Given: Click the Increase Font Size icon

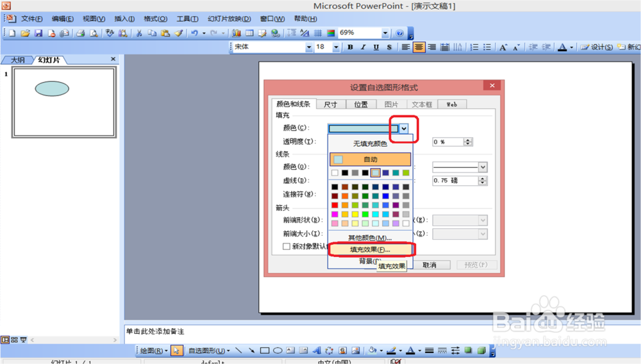Looking at the screenshot, I should tap(503, 47).
